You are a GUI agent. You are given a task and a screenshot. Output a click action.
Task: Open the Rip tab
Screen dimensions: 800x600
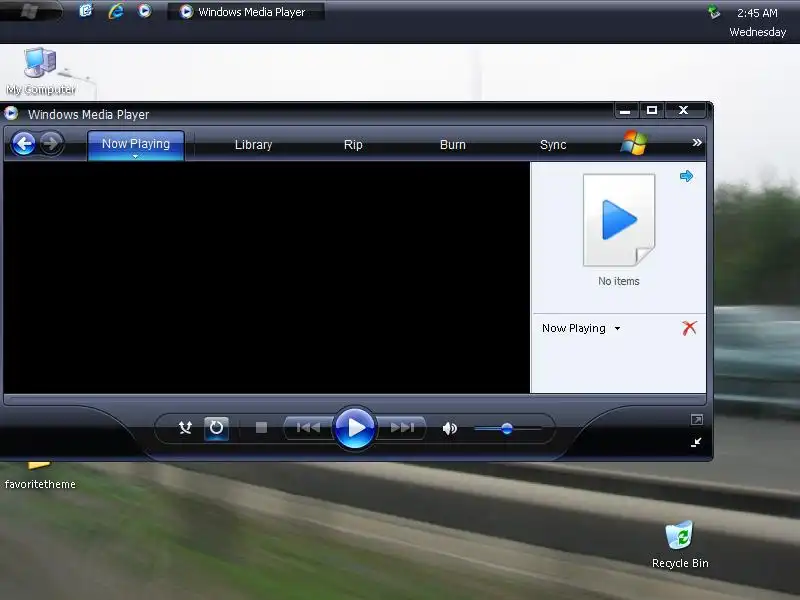click(x=353, y=145)
